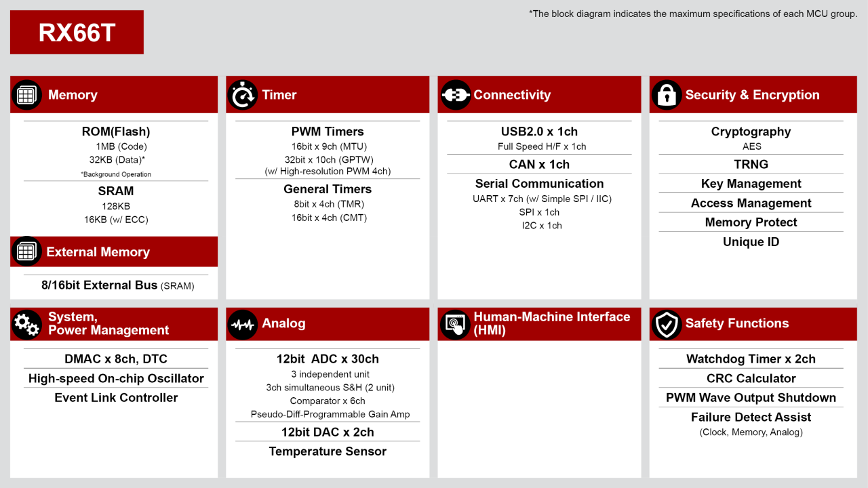The image size is (868, 488).
Task: Click the External Memory header label
Action: click(98, 252)
